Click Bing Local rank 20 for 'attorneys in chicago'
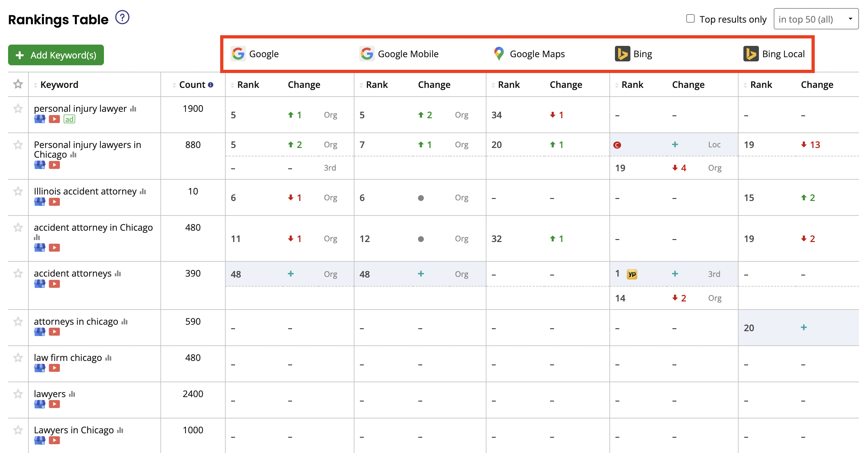The image size is (868, 453). [749, 328]
